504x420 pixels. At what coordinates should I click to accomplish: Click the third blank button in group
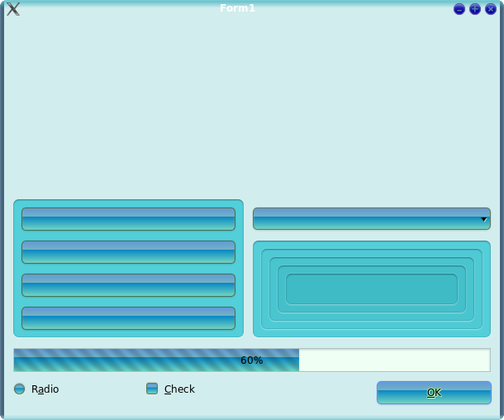(x=128, y=285)
